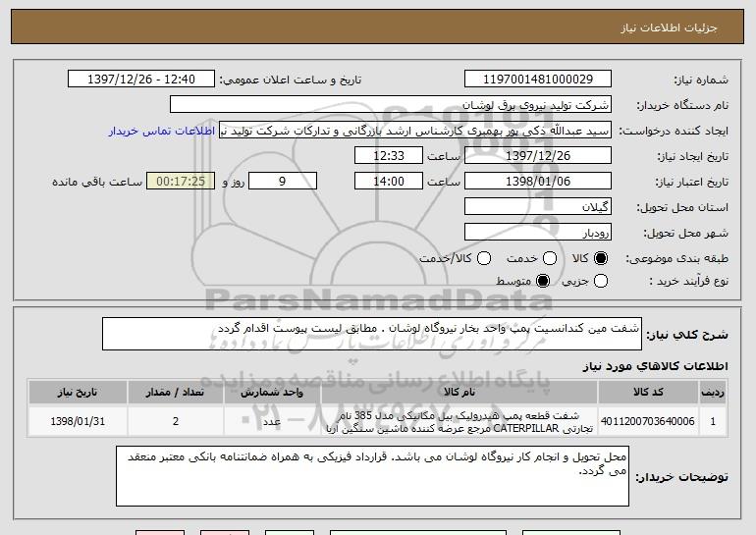Click the creation time field 12:33
The image size is (756, 535).
click(x=389, y=156)
